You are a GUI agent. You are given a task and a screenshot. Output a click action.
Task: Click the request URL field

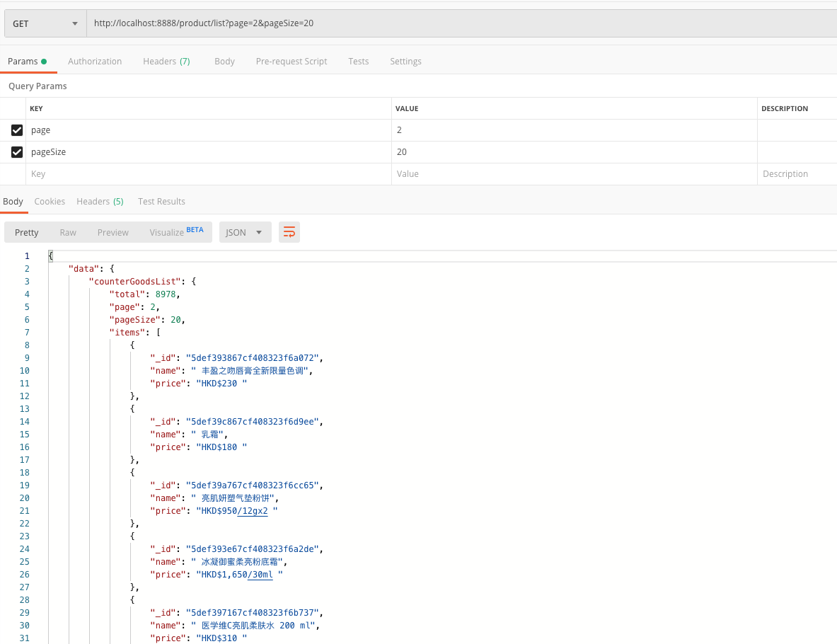point(462,23)
